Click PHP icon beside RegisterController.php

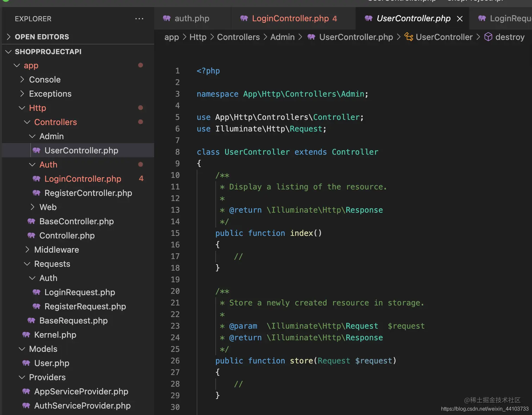click(x=37, y=193)
